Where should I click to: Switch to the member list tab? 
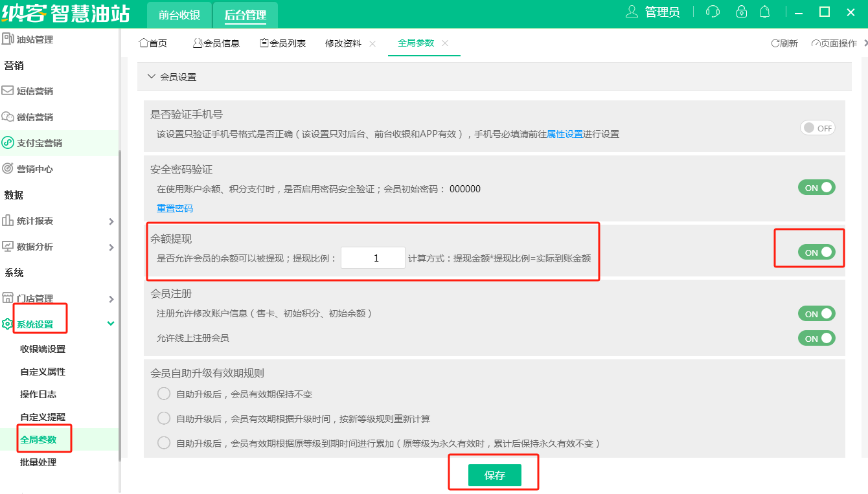[282, 43]
